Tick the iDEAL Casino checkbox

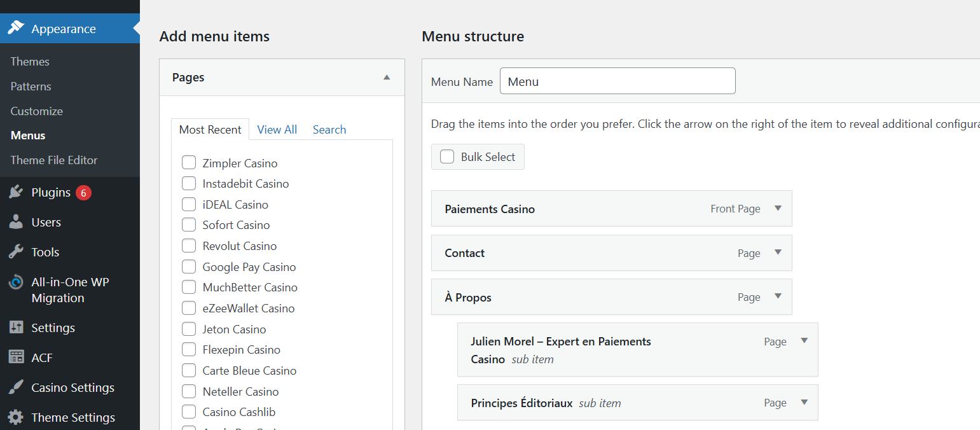click(189, 204)
